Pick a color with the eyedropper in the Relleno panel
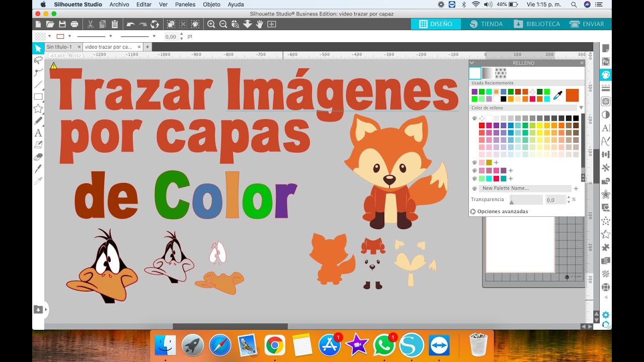 point(557,95)
